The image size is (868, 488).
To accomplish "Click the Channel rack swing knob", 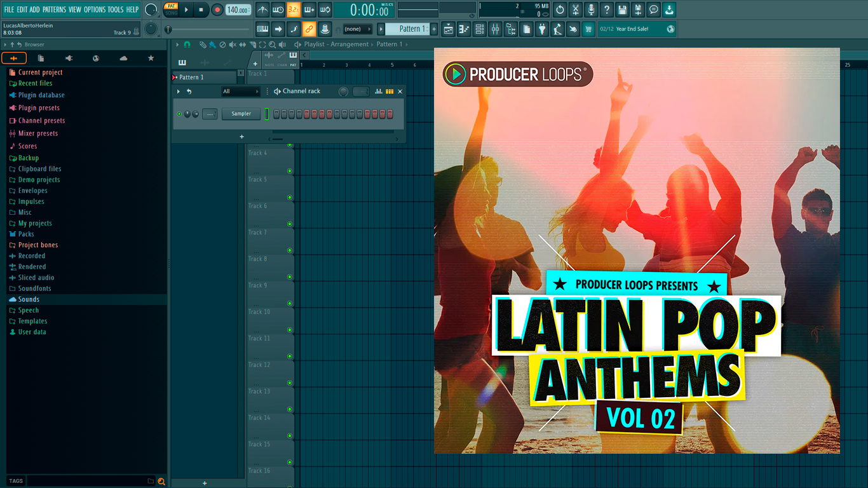I will (x=343, y=91).
